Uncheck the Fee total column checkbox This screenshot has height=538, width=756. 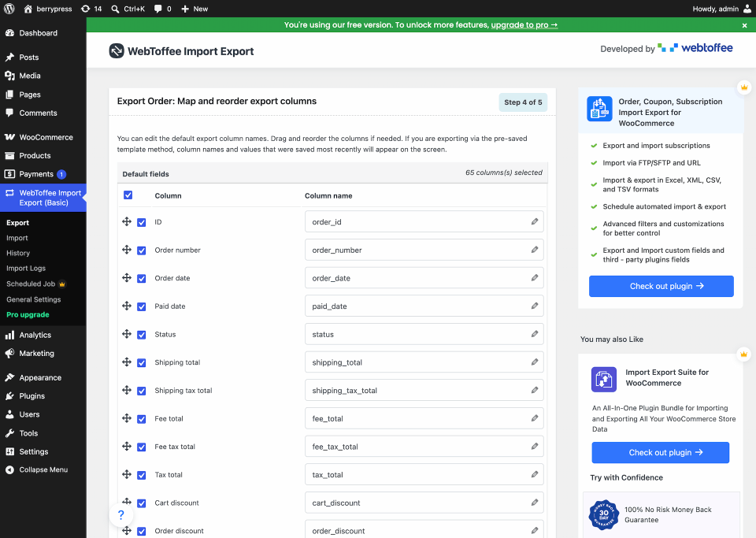(141, 419)
